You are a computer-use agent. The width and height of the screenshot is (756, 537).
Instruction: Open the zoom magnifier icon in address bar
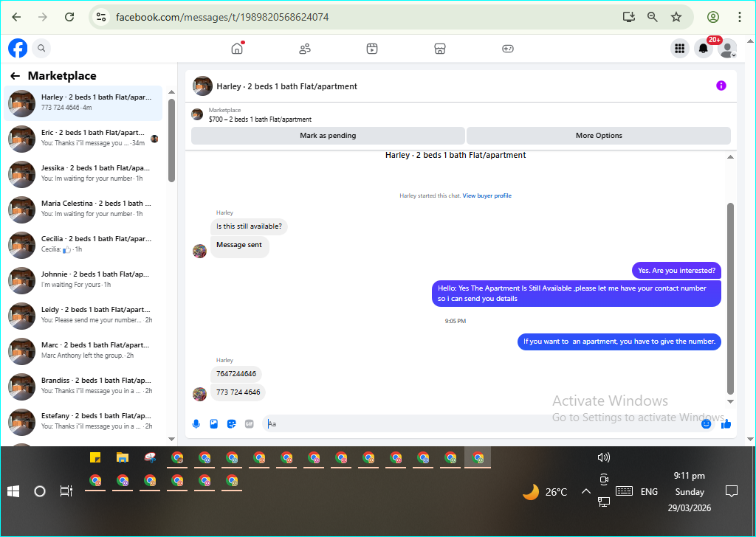(653, 17)
